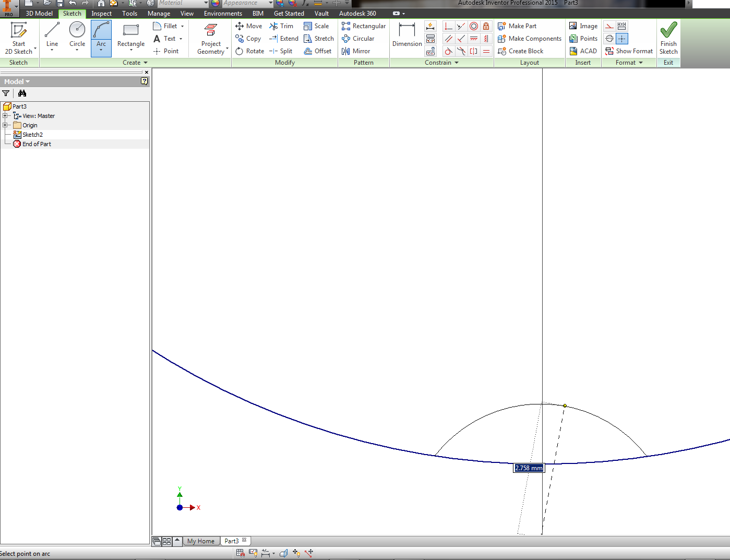Screen dimensions: 730x560
Task: Open the Inspect ribbon tab
Action: pyautogui.click(x=101, y=14)
